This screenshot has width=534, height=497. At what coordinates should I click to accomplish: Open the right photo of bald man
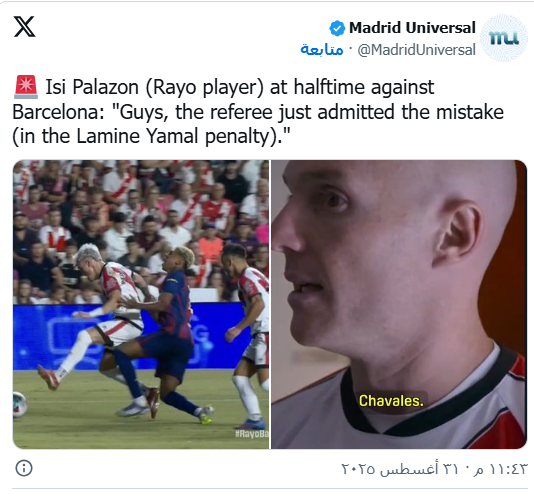[399, 304]
